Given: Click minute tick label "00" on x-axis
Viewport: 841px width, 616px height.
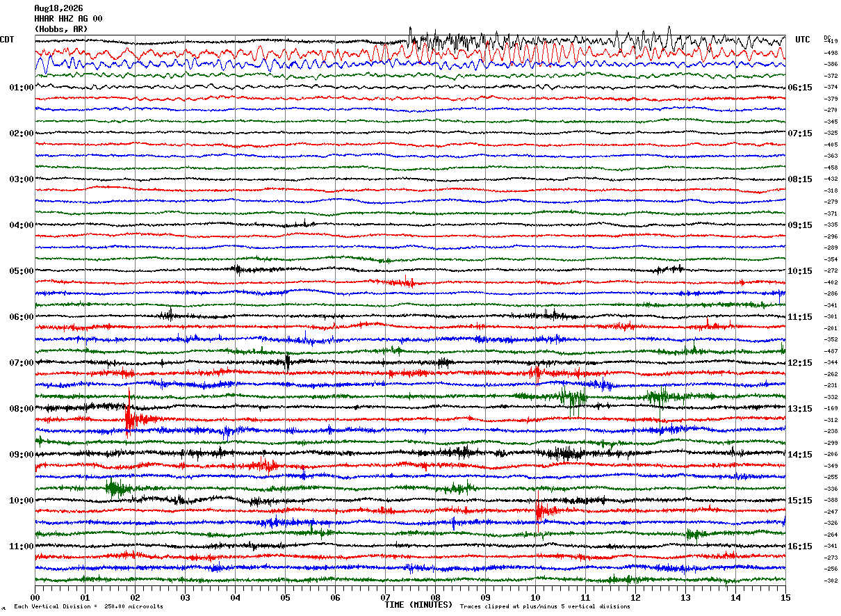Looking at the screenshot, I should pyautogui.click(x=35, y=597).
